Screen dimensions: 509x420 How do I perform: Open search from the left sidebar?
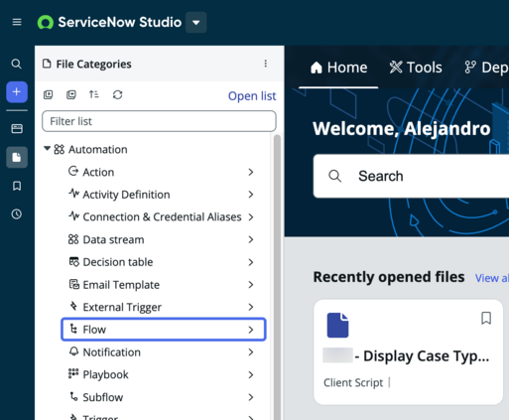[17, 64]
